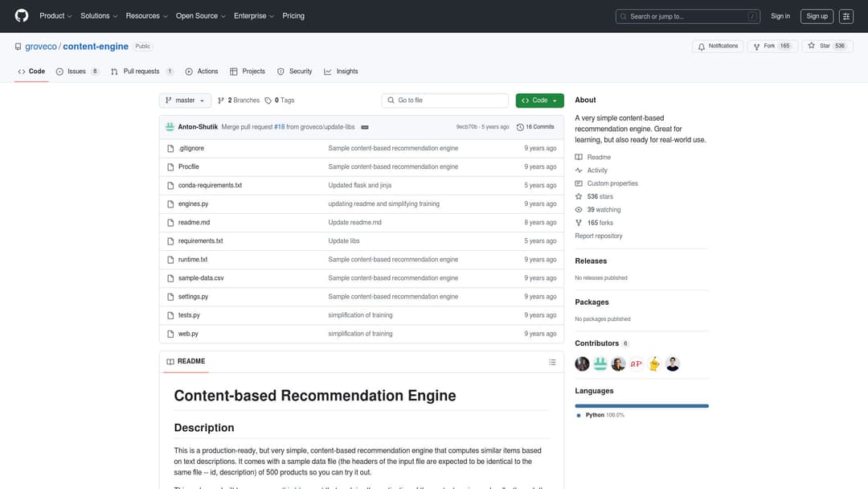Click the Search or jump to field

[687, 17]
